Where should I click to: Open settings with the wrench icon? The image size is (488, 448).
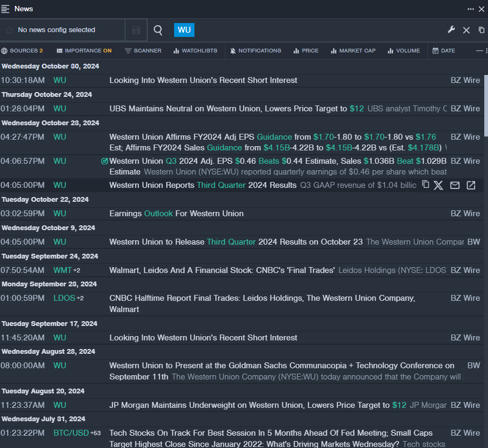(x=451, y=30)
